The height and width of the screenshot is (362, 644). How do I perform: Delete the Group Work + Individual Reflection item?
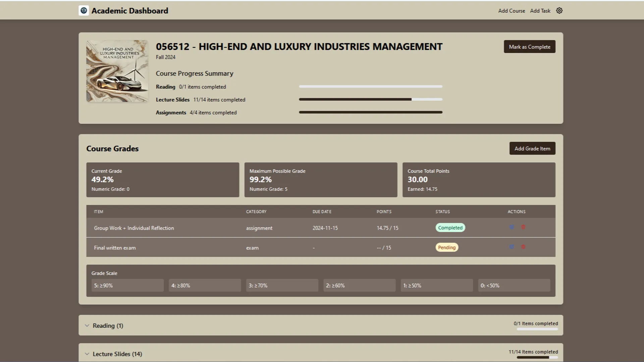(x=523, y=227)
